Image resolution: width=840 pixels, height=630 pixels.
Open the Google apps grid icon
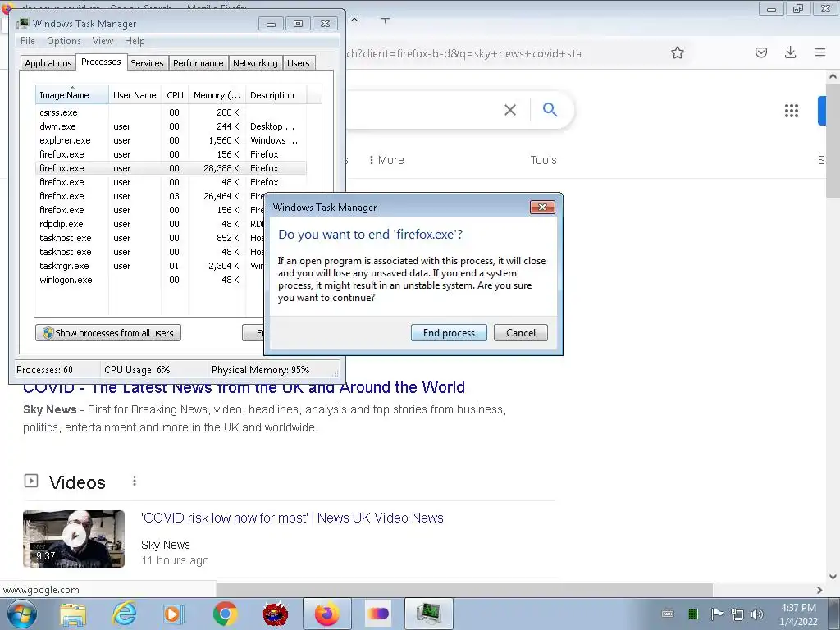click(792, 111)
